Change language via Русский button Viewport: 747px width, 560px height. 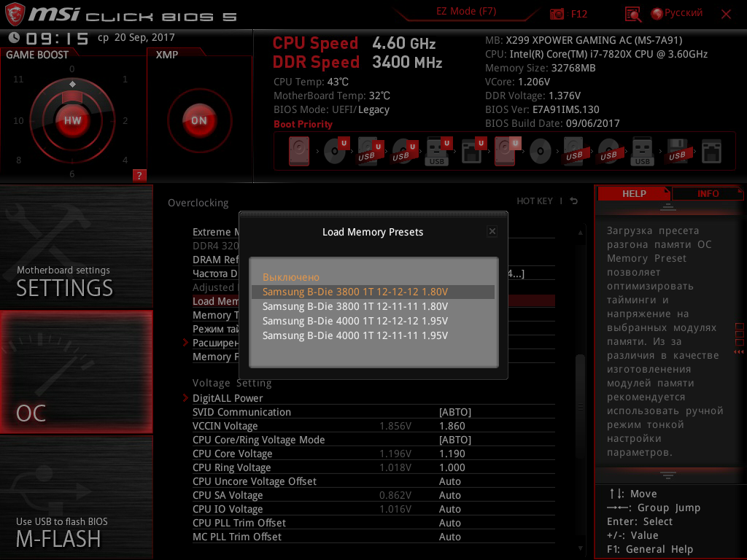[683, 13]
